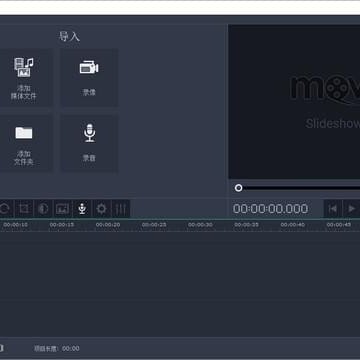Click the image properties toolbar icon
The width and height of the screenshot is (360, 360).
pyautogui.click(x=62, y=209)
